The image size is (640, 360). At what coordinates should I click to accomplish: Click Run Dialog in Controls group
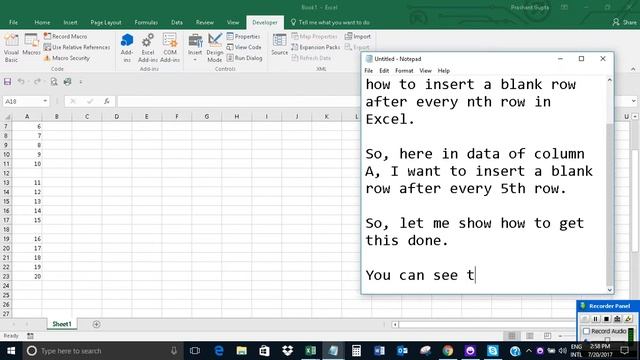(244, 58)
